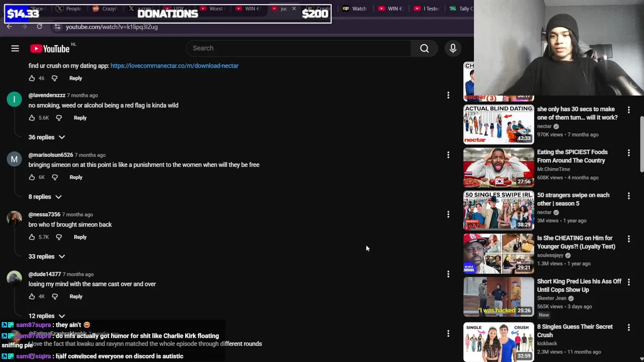Like @nessa7356's comment
The width and height of the screenshot is (644, 362).
[32, 237]
